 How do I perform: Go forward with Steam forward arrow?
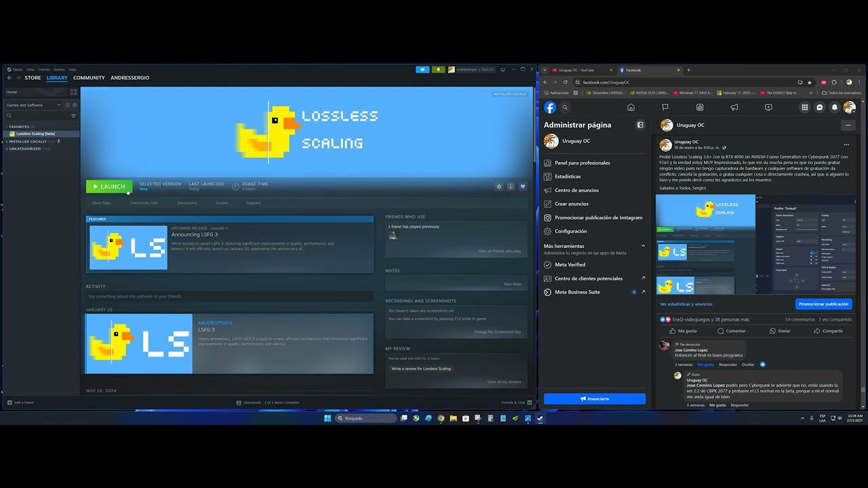tap(18, 78)
